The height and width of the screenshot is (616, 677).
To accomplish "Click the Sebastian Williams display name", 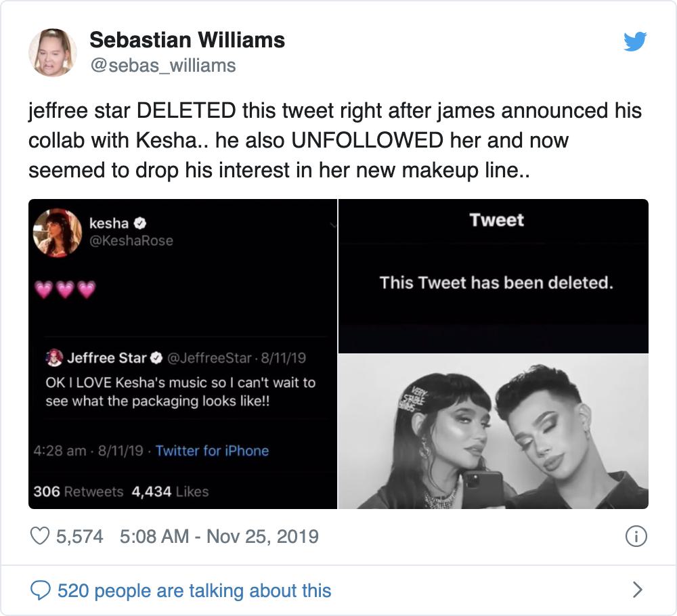I will click(x=187, y=40).
